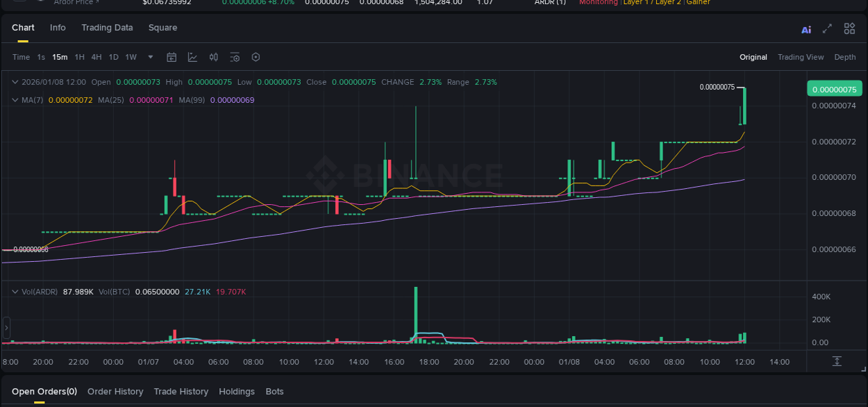Switch to the Trading Data tab
Viewport: 868px width, 407px height.
pos(107,27)
